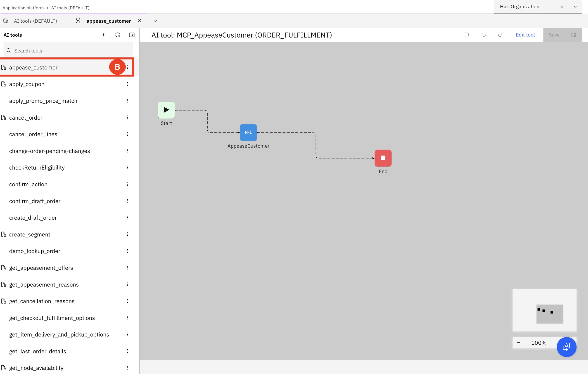The height and width of the screenshot is (374, 588).
Task: Open options menu for appease_customer
Action: (x=128, y=67)
